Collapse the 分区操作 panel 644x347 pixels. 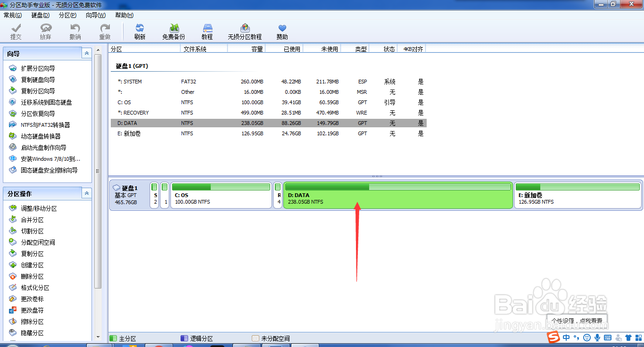click(x=86, y=193)
